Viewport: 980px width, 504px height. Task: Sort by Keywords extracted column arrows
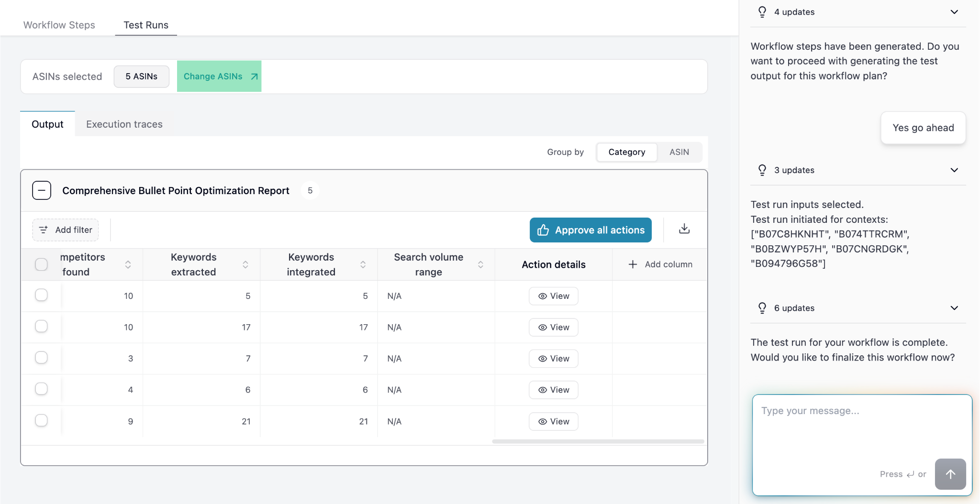point(245,264)
